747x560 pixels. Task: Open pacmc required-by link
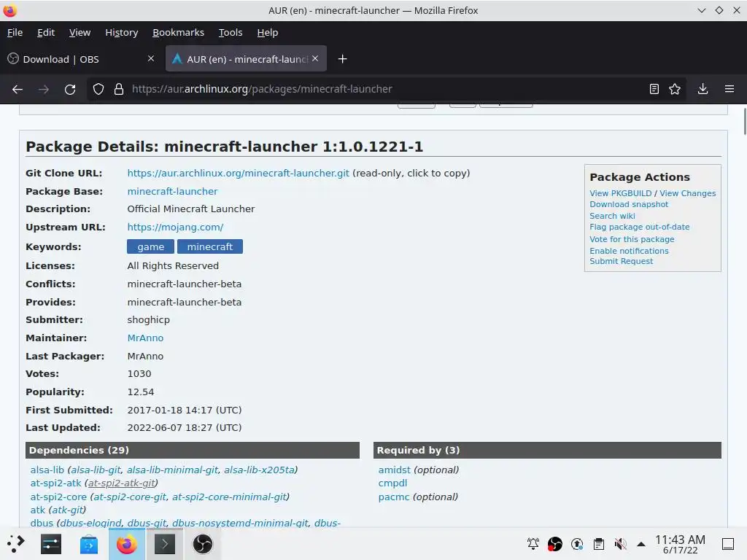pos(393,497)
